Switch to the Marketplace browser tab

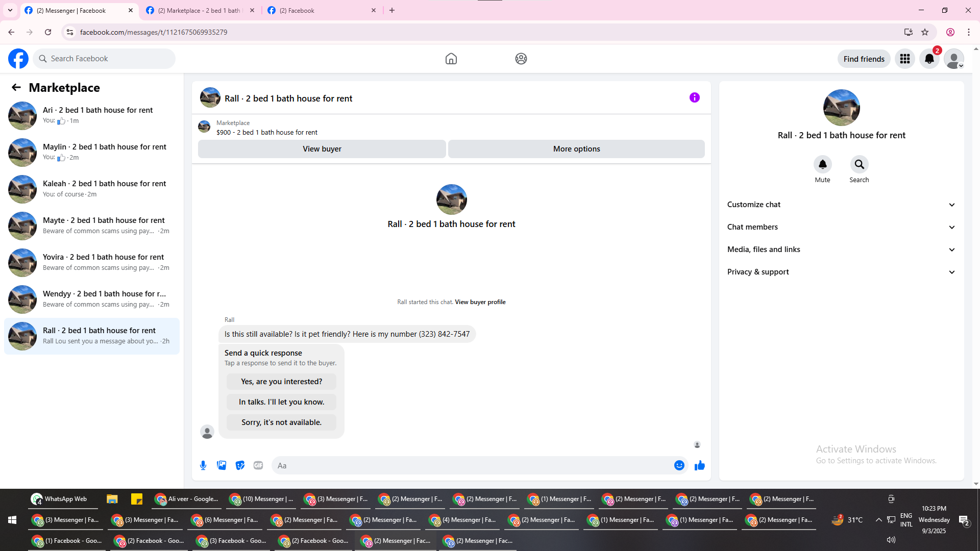200,10
